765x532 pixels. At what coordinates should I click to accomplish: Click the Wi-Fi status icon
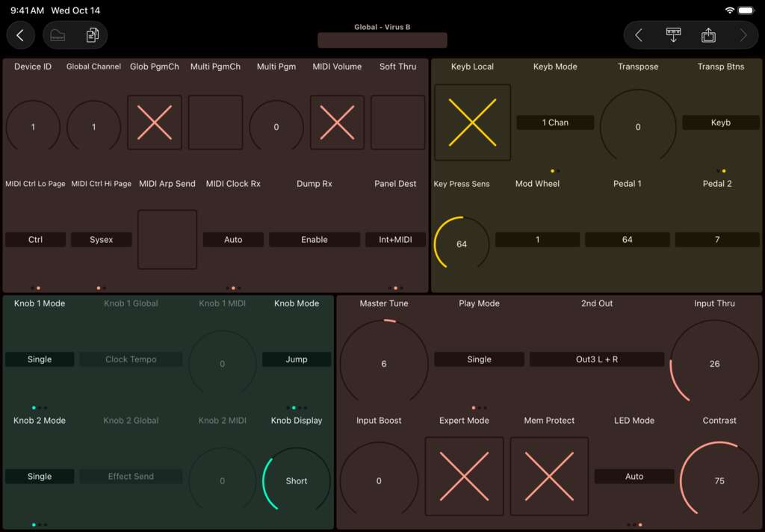pos(729,10)
